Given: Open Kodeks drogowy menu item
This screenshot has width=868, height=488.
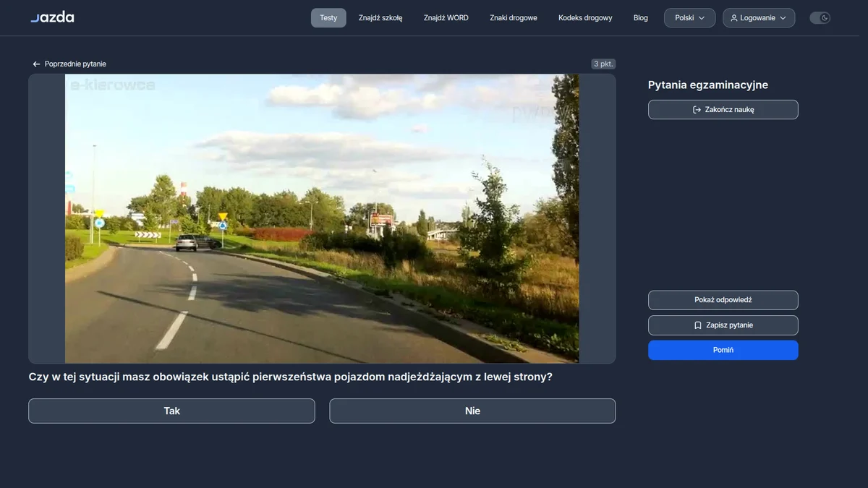Looking at the screenshot, I should (x=585, y=18).
